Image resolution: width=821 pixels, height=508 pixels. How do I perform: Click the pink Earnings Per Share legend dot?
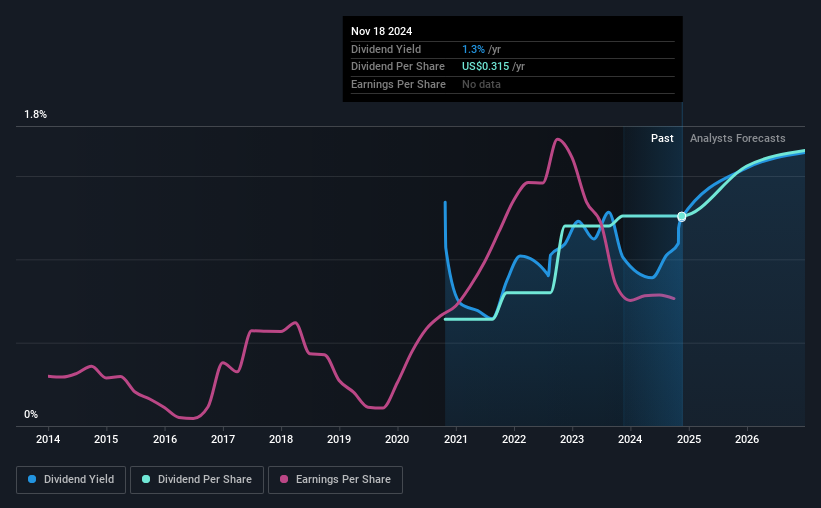(x=284, y=479)
